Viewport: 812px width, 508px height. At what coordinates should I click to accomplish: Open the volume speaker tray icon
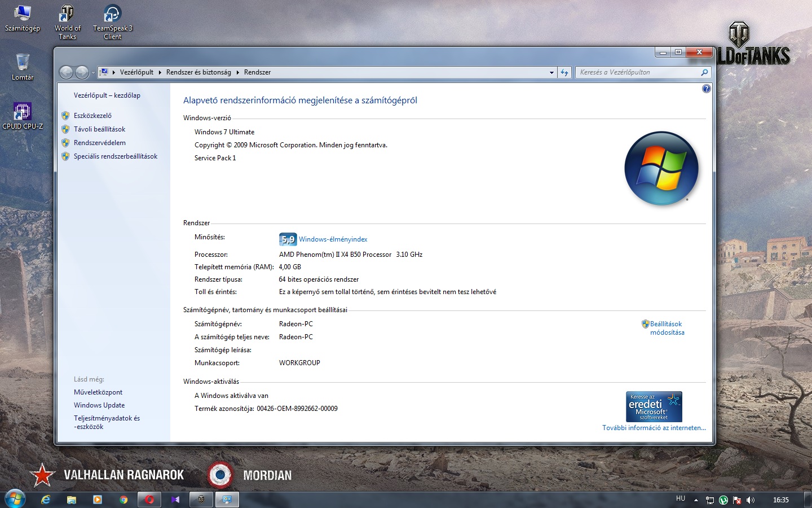click(751, 500)
